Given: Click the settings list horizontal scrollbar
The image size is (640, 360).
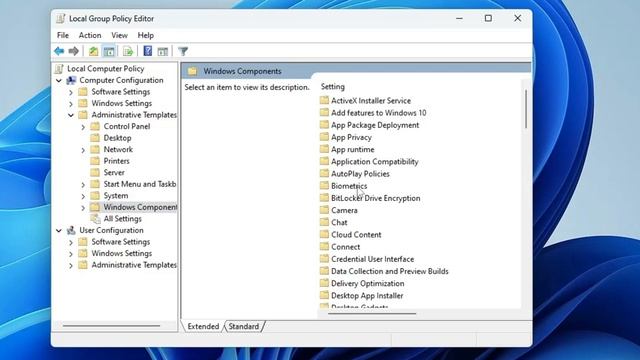Looking at the screenshot, I should coord(372,313).
